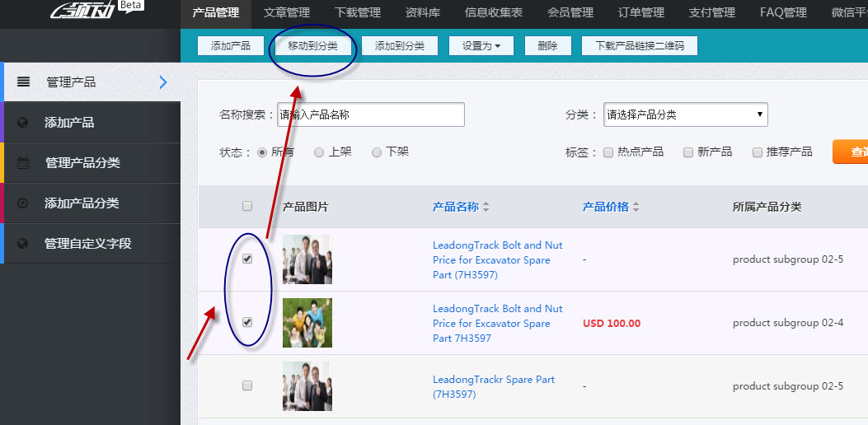Image resolution: width=868 pixels, height=425 pixels.
Task: Click the globe icon next to 添加产品 in sidebar
Action: coord(23,123)
